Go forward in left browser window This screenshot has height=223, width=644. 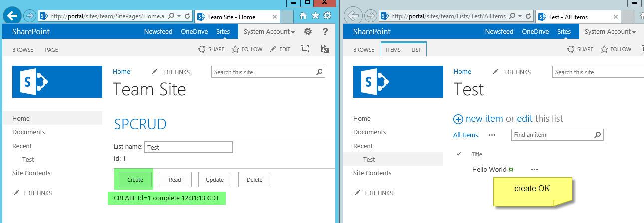pyautogui.click(x=29, y=16)
